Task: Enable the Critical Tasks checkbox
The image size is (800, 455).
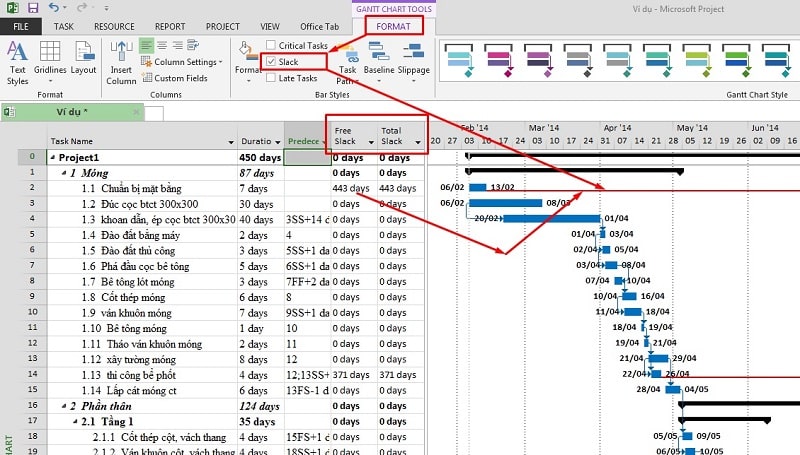Action: pos(272,45)
